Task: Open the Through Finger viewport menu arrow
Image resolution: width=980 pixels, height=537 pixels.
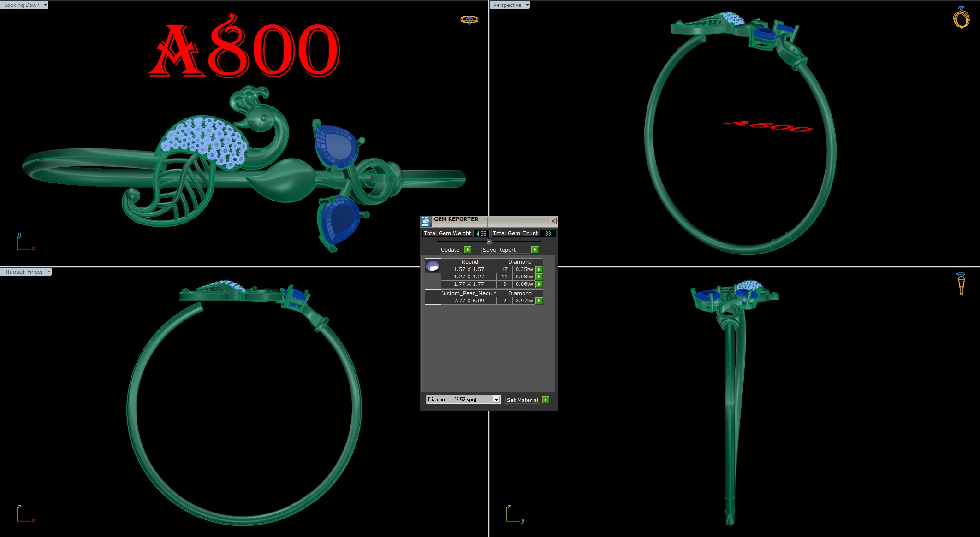Action: (49, 272)
